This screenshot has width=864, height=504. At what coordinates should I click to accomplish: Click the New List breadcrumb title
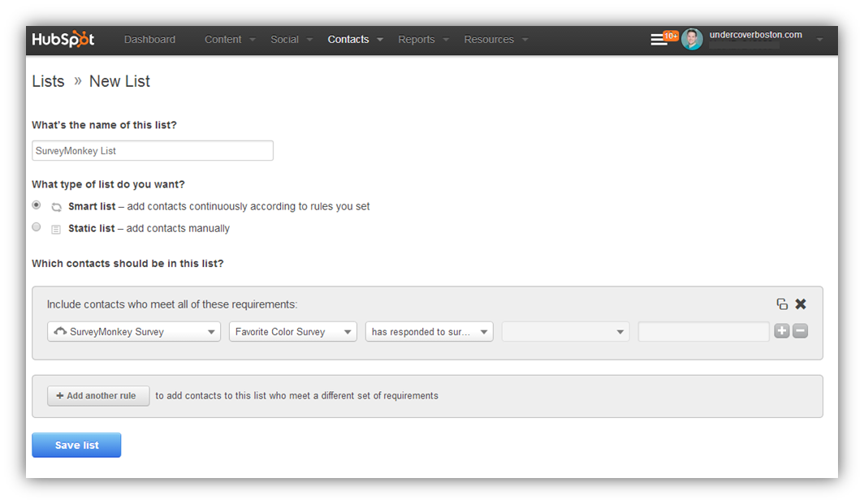coord(119,81)
